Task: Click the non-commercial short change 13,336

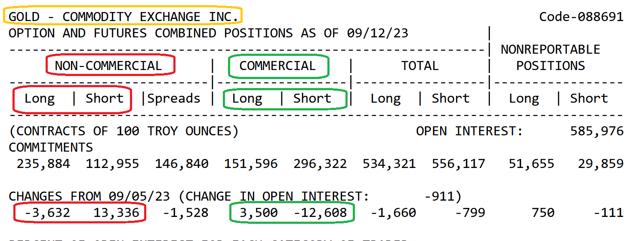Action: point(116,213)
